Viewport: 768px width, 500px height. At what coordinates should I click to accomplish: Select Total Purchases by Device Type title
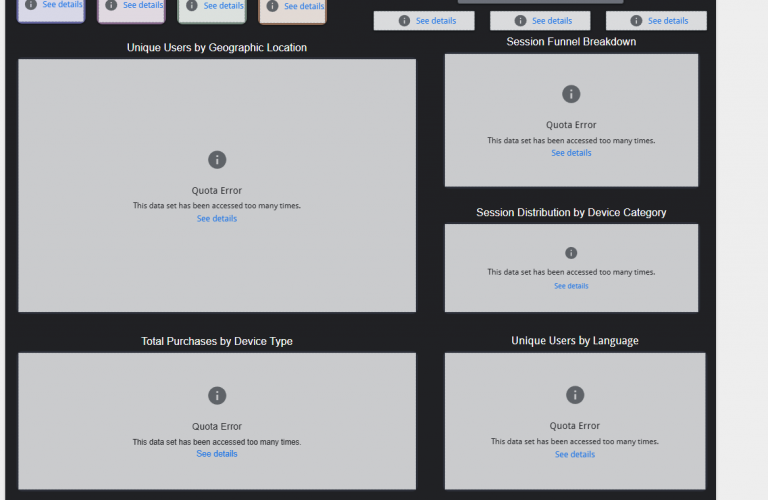click(x=217, y=341)
